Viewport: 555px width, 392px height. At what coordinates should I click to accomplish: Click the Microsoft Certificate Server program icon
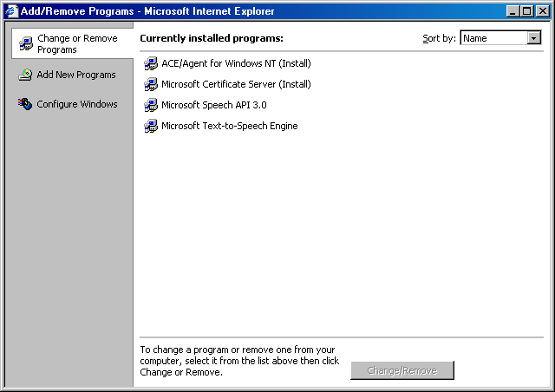pos(151,84)
